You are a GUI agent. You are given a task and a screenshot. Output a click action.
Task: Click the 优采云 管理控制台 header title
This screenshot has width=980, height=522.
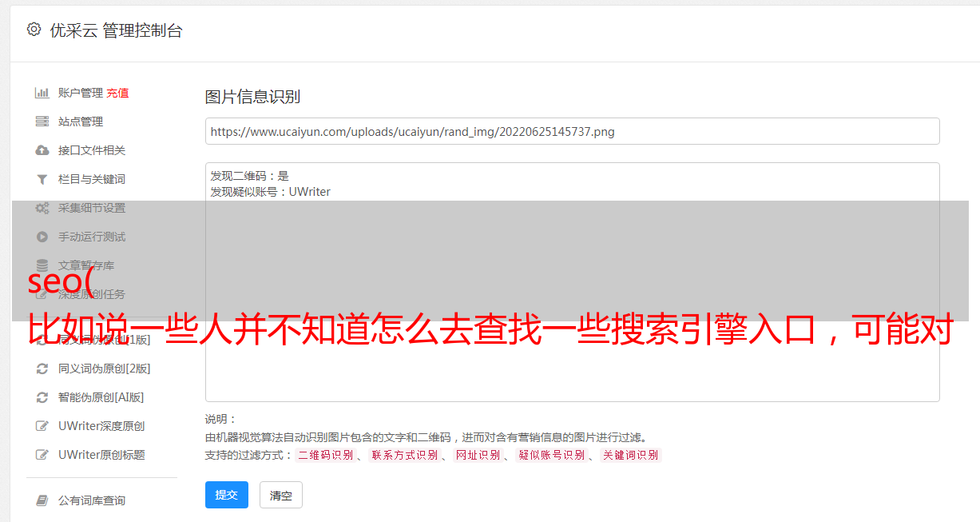pyautogui.click(x=116, y=30)
